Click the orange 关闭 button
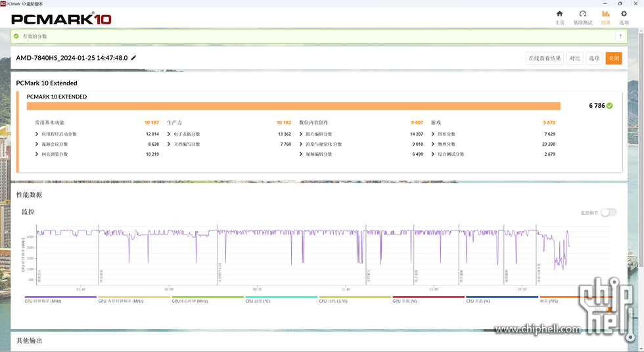This screenshot has width=644, height=352. [x=614, y=58]
